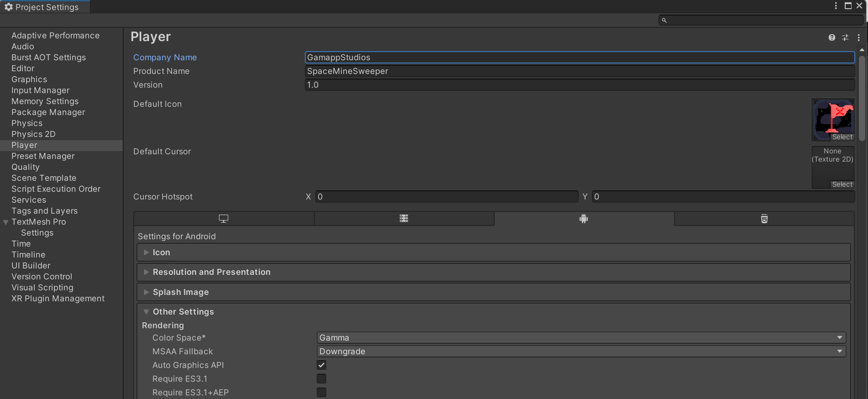Click the Company Name input field
The width and height of the screenshot is (868, 399).
580,58
